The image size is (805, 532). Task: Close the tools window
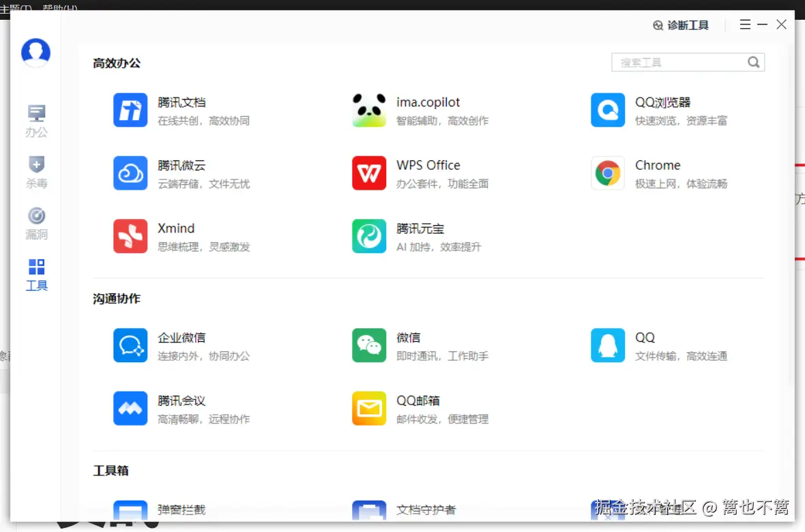click(x=781, y=24)
